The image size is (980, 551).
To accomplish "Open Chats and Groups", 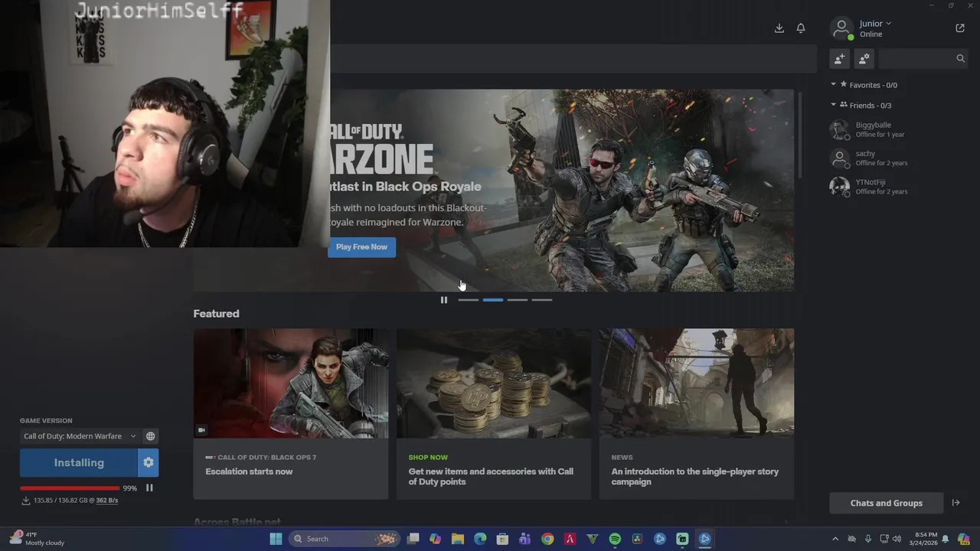I will pyautogui.click(x=887, y=503).
